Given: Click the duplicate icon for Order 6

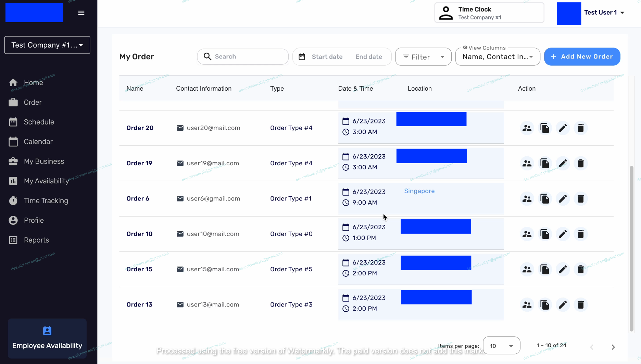Looking at the screenshot, I should click(544, 199).
